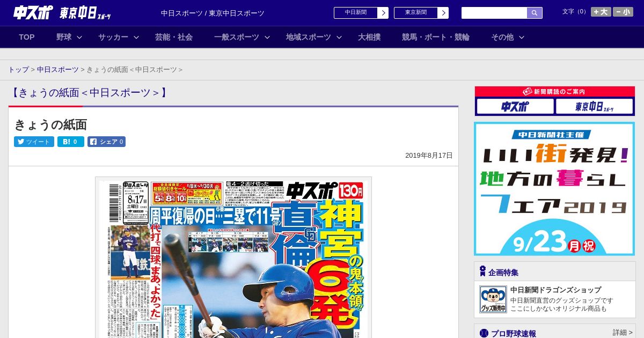This screenshot has width=644, height=338.
Task: Share on Facebook with the シェア button
Action: (x=106, y=142)
